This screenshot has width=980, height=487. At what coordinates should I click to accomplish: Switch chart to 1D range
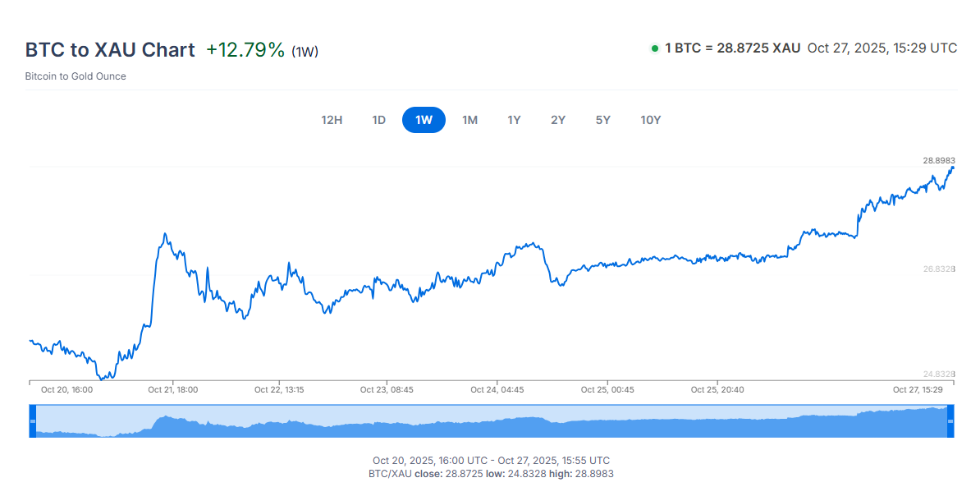[x=378, y=120]
